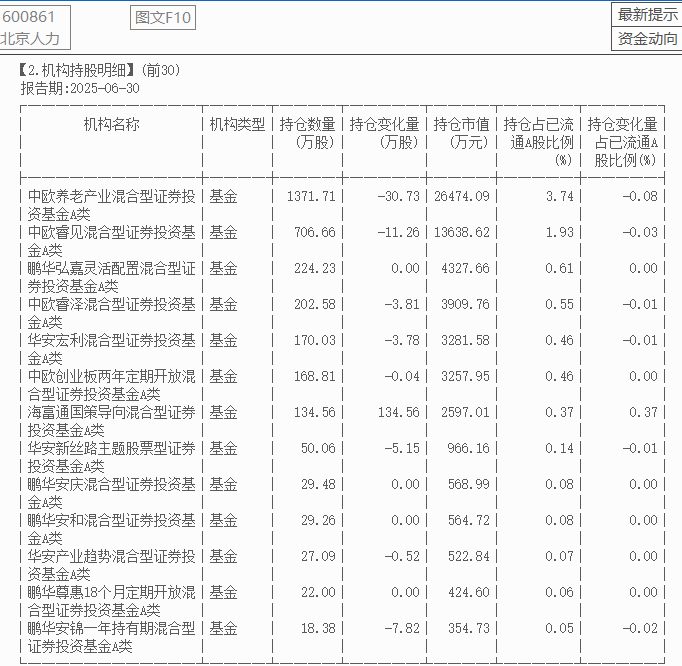Image resolution: width=682 pixels, height=666 pixels.
Task: Click holding quantity 1371.71
Action: click(x=311, y=196)
